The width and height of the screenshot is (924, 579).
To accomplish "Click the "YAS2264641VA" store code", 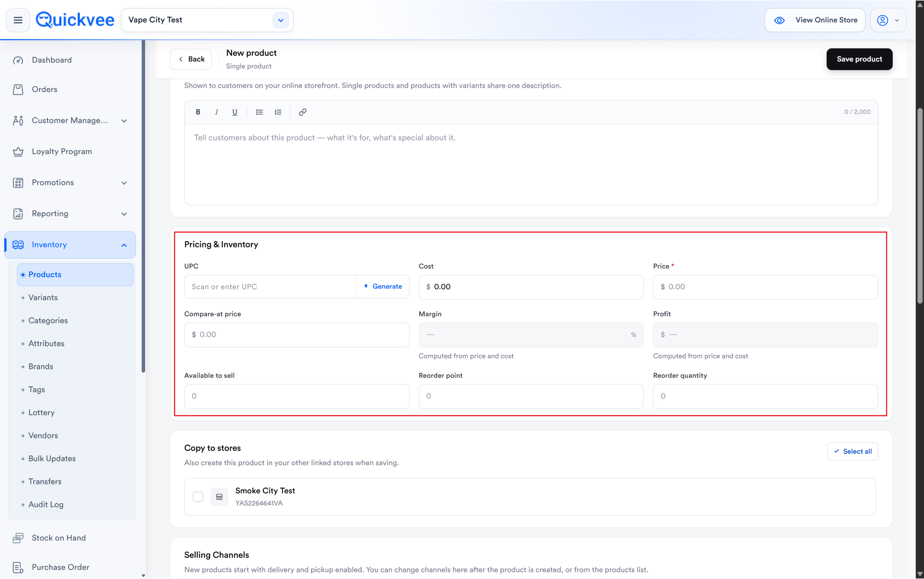I will (259, 503).
